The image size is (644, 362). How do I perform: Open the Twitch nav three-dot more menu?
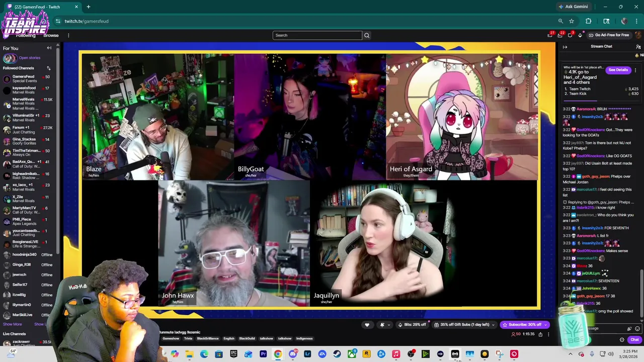[68, 35]
